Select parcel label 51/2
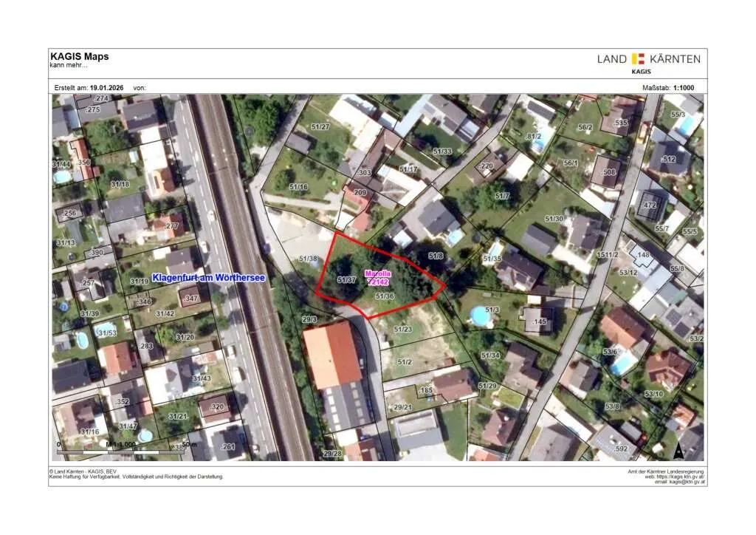This screenshot has width=756, height=535. 405,362
